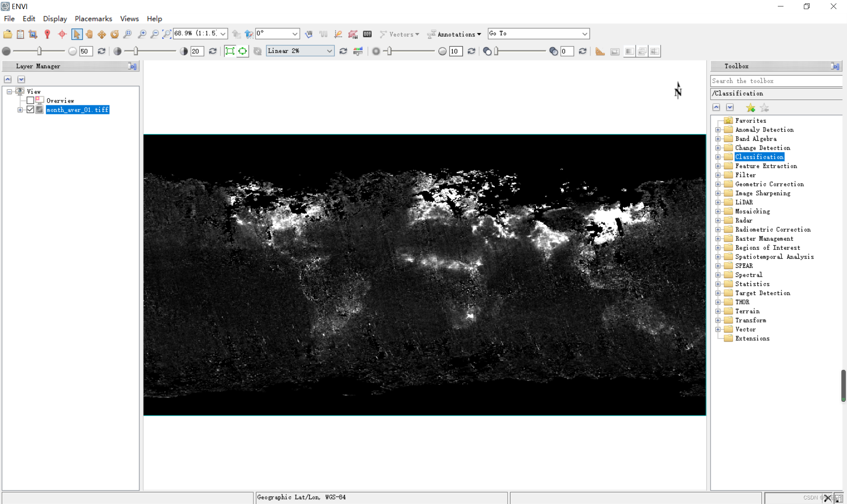847x504 pixels.
Task: Click the brightness slider handle
Action: pyautogui.click(x=39, y=51)
